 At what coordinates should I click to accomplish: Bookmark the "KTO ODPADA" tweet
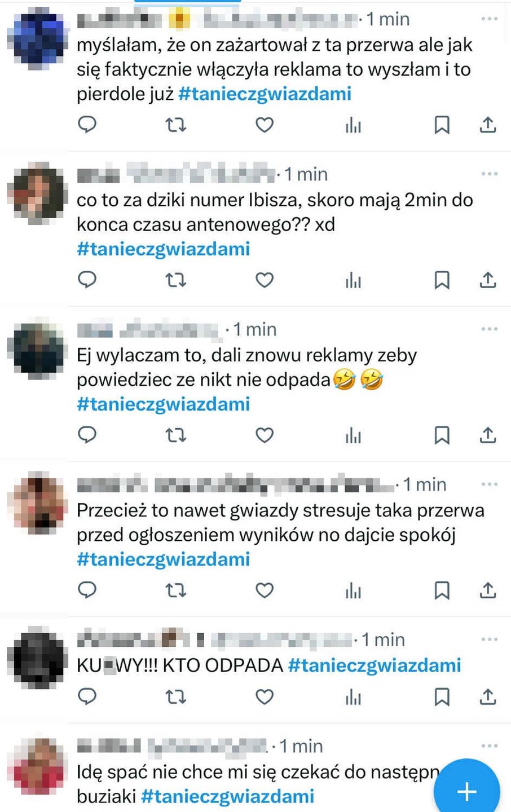click(x=442, y=697)
